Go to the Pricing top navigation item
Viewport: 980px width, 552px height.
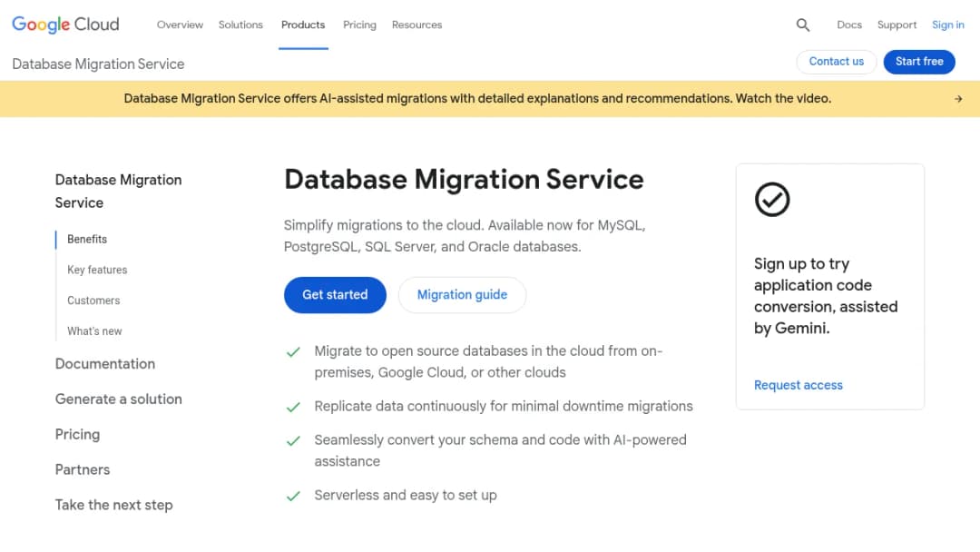click(359, 25)
